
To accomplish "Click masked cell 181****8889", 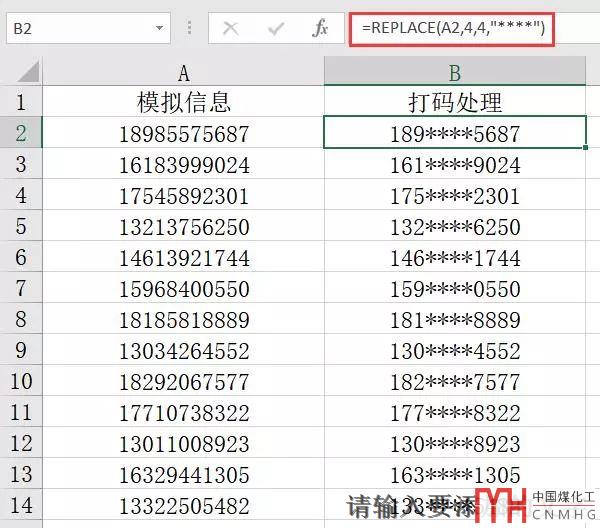I will [x=455, y=318].
